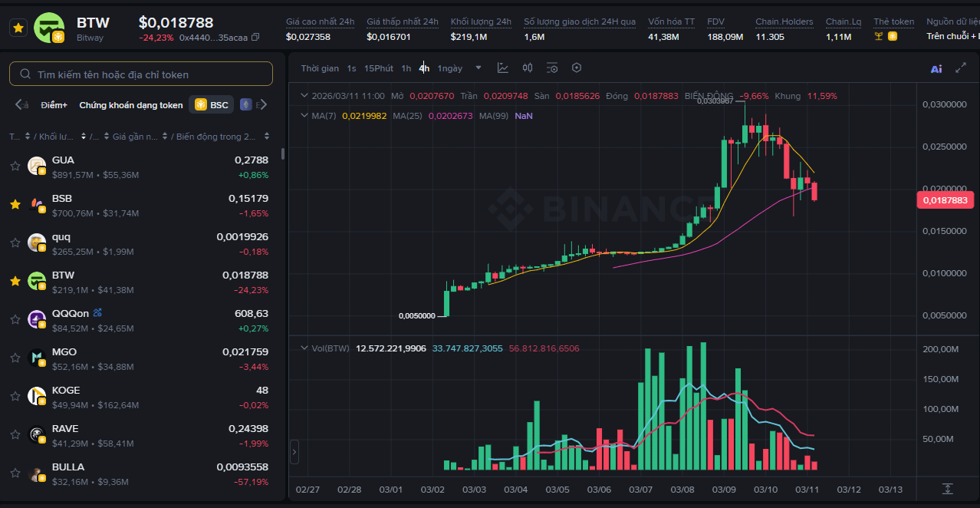Screen dimensions: 980x508
Task: Show more chain tabs with right arrow
Action: [264, 104]
